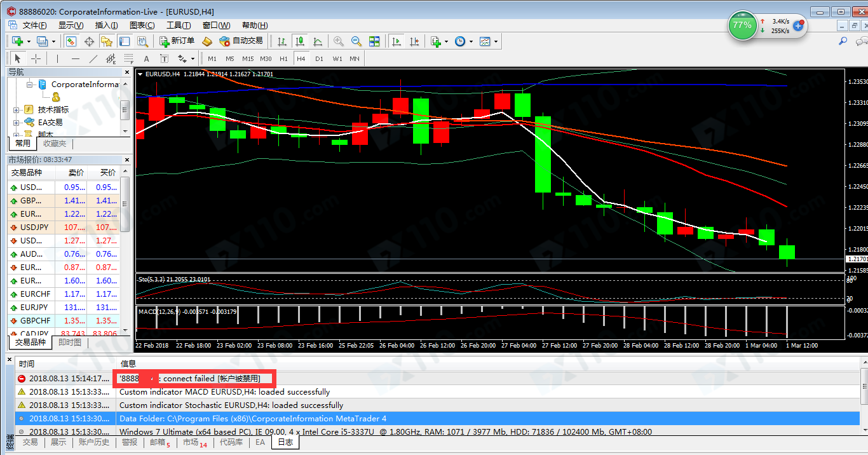Select the text label 'T' tool
Viewport: 868px width, 455px height.
coord(164,58)
